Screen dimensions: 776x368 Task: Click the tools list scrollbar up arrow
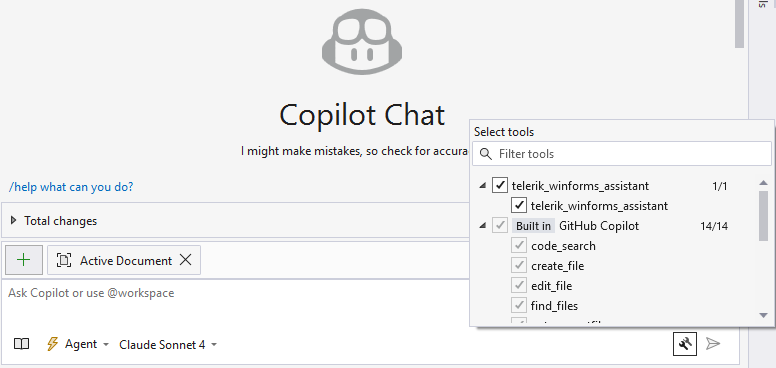[x=763, y=183]
